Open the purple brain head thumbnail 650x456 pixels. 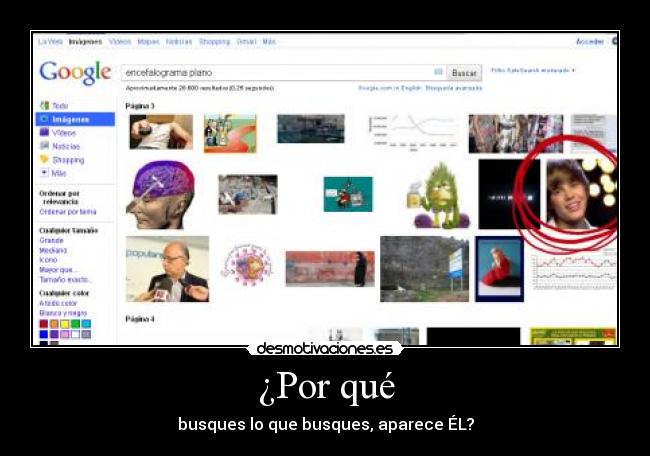[160, 195]
